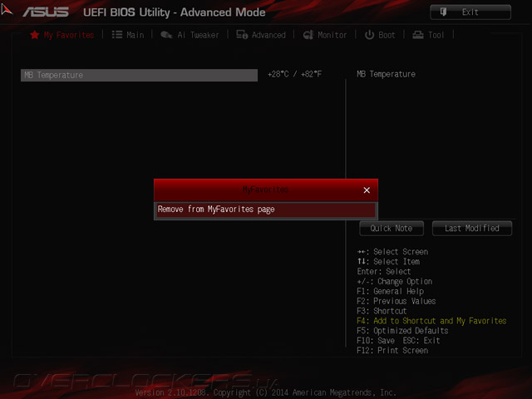Click the Enter: Select hint
The height and width of the screenshot is (399, 532).
(x=384, y=272)
